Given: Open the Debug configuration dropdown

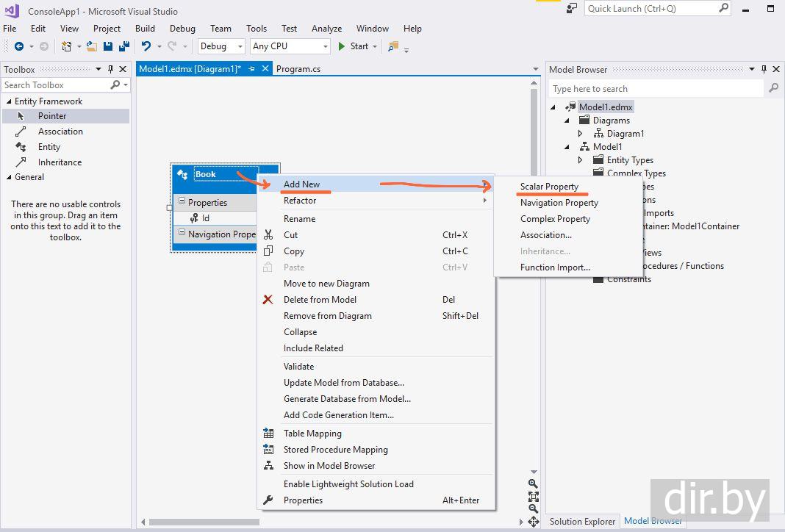Looking at the screenshot, I should click(221, 46).
